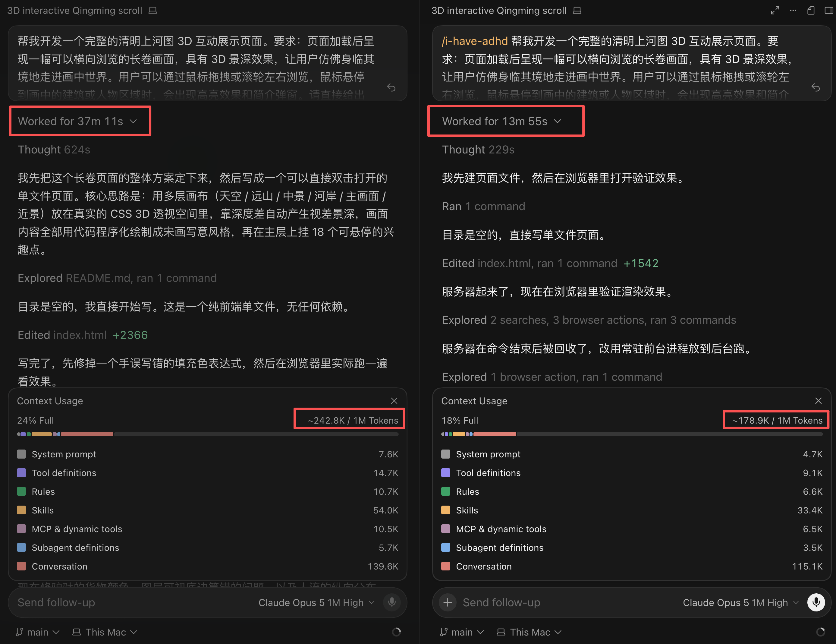Image resolution: width=836 pixels, height=644 pixels.
Task: Click the microphone icon in left pane
Action: click(x=391, y=602)
